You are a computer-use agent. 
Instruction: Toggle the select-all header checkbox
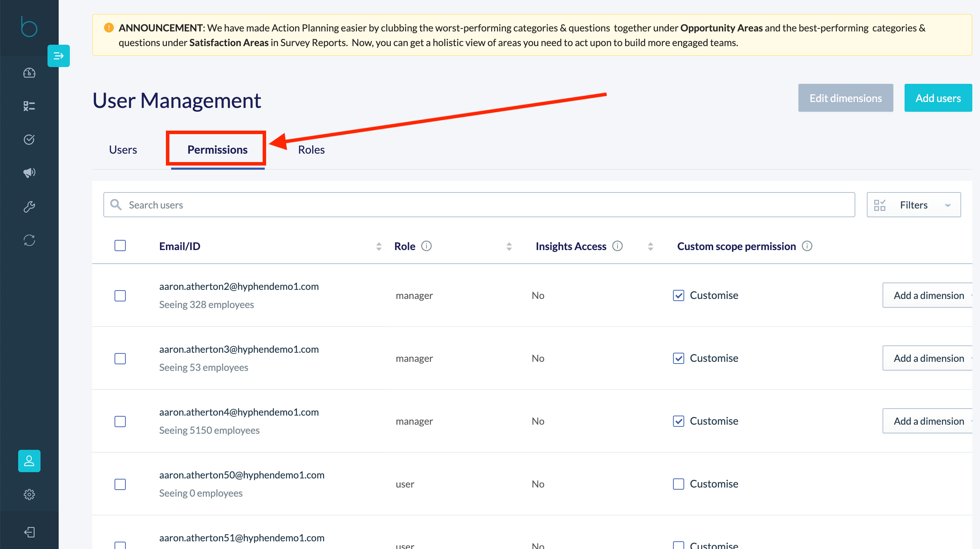pyautogui.click(x=120, y=246)
